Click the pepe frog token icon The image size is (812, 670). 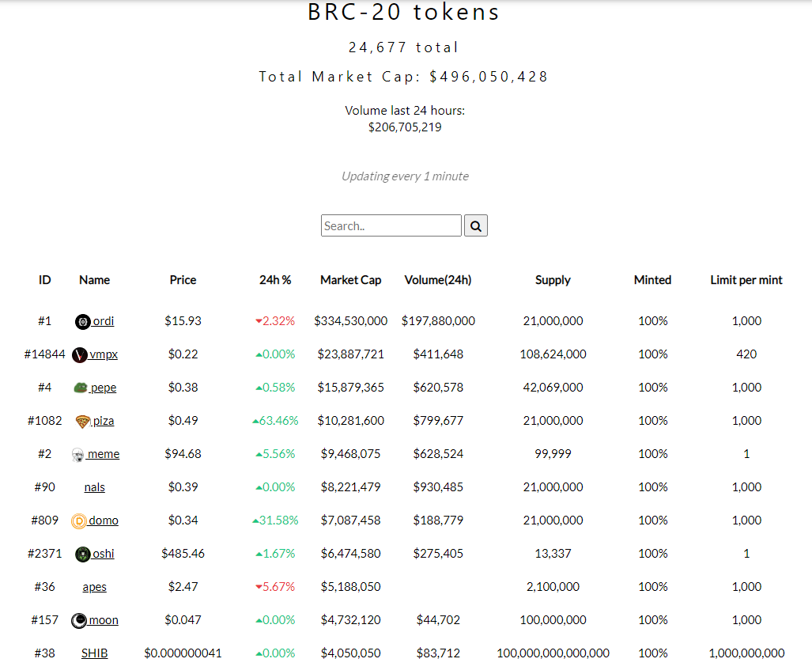(81, 388)
